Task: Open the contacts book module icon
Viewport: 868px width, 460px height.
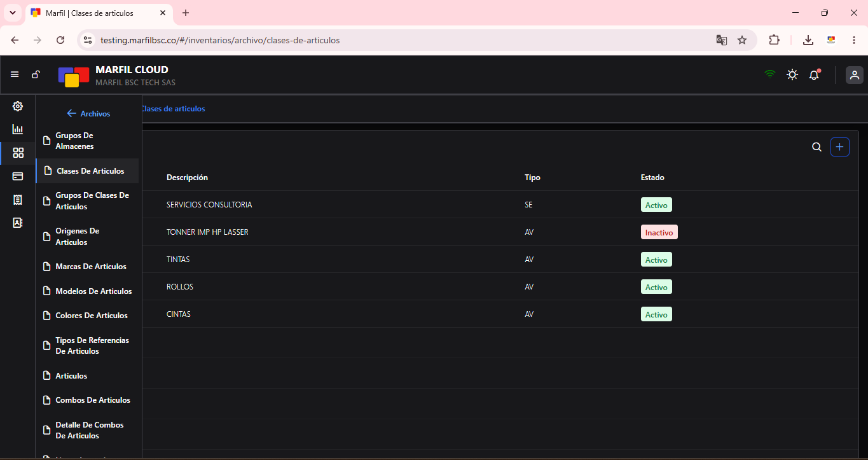Action: [18, 223]
